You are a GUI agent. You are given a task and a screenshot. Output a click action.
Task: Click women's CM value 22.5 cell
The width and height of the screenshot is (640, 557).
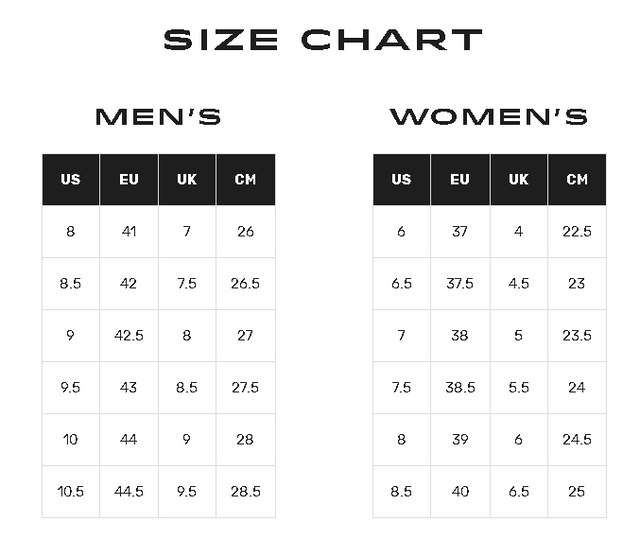pos(577,232)
